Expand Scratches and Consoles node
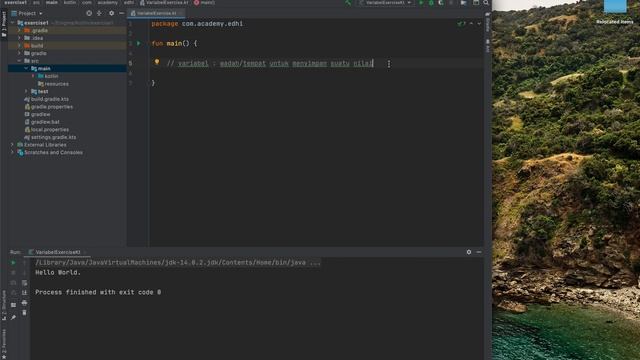 point(12,153)
